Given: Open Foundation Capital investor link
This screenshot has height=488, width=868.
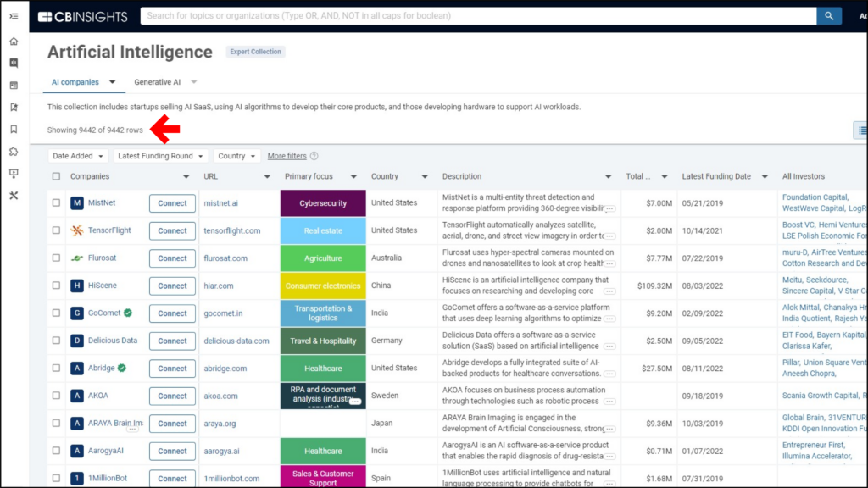Looking at the screenshot, I should pyautogui.click(x=815, y=197).
